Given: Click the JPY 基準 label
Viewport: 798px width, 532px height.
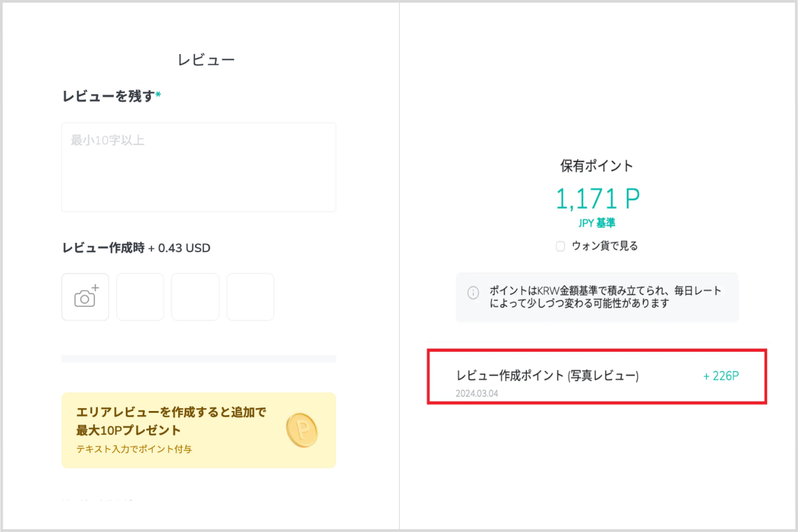Looking at the screenshot, I should [x=597, y=223].
